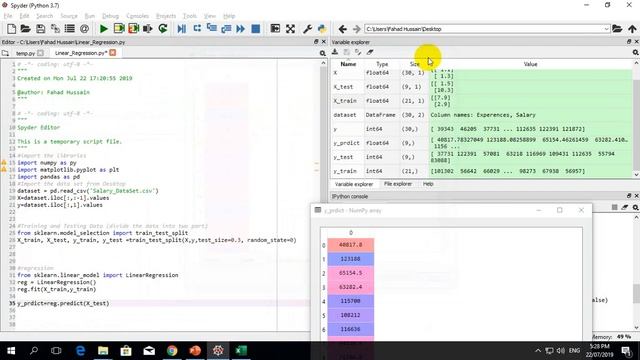This screenshot has height=360, width=640.
Task: Open Preferences wrench icon
Action: coord(307,29)
